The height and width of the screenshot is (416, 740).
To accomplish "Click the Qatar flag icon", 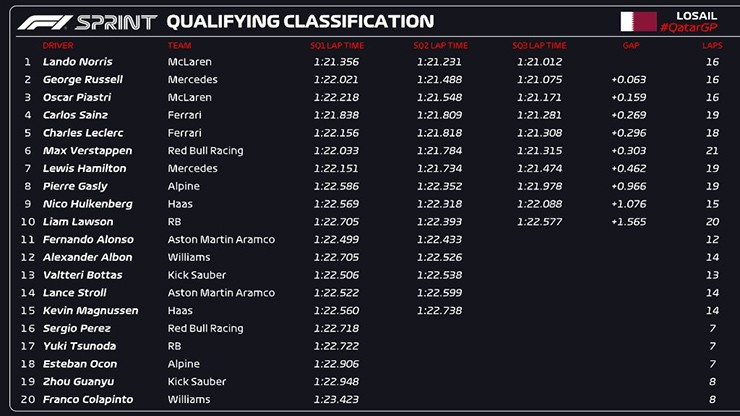I will click(x=639, y=20).
